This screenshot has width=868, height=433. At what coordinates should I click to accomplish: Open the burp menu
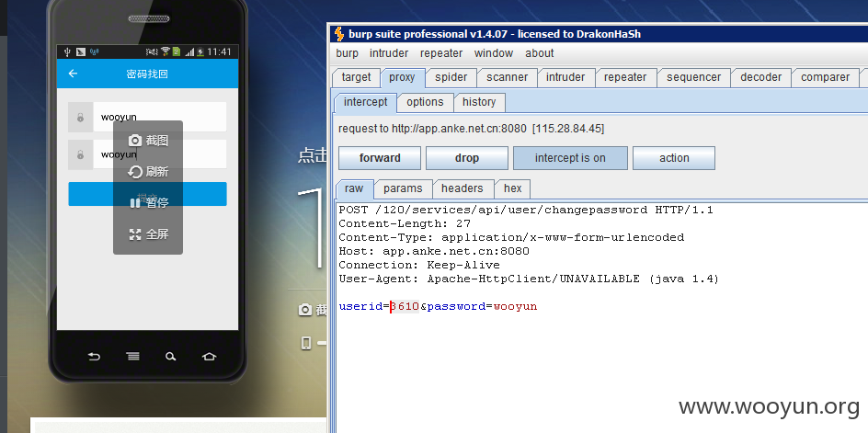(x=347, y=53)
